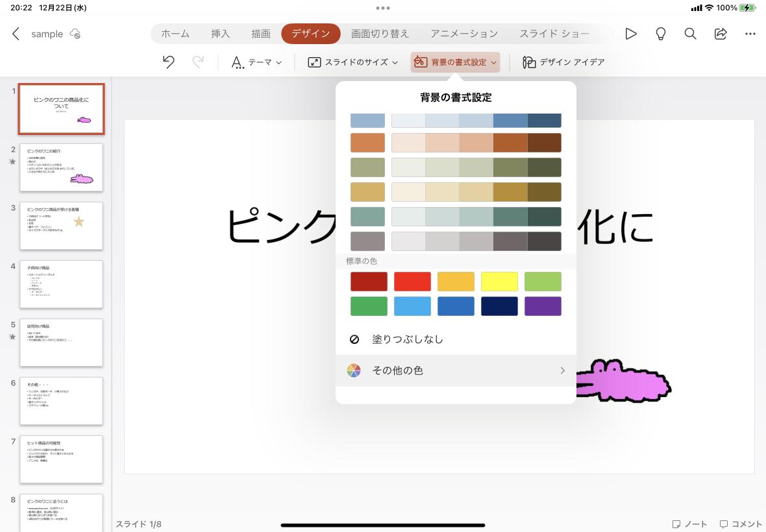Open デザイン アイデア (Design Ideas)
Image resolution: width=766 pixels, height=532 pixels.
point(563,62)
